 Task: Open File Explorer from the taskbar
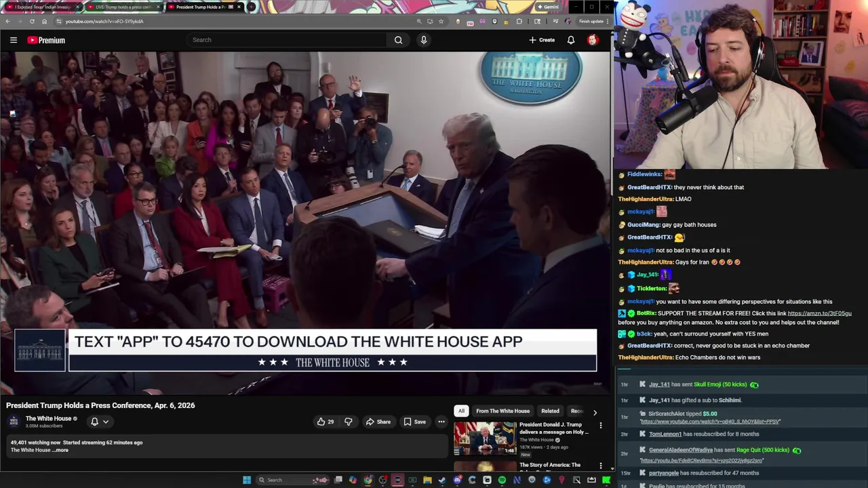427,480
